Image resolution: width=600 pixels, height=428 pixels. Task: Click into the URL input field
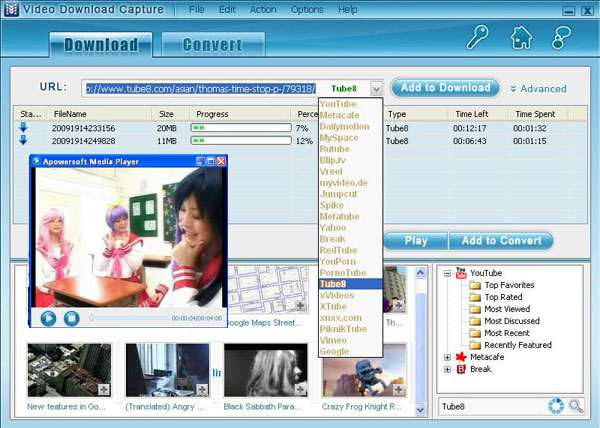[x=201, y=89]
